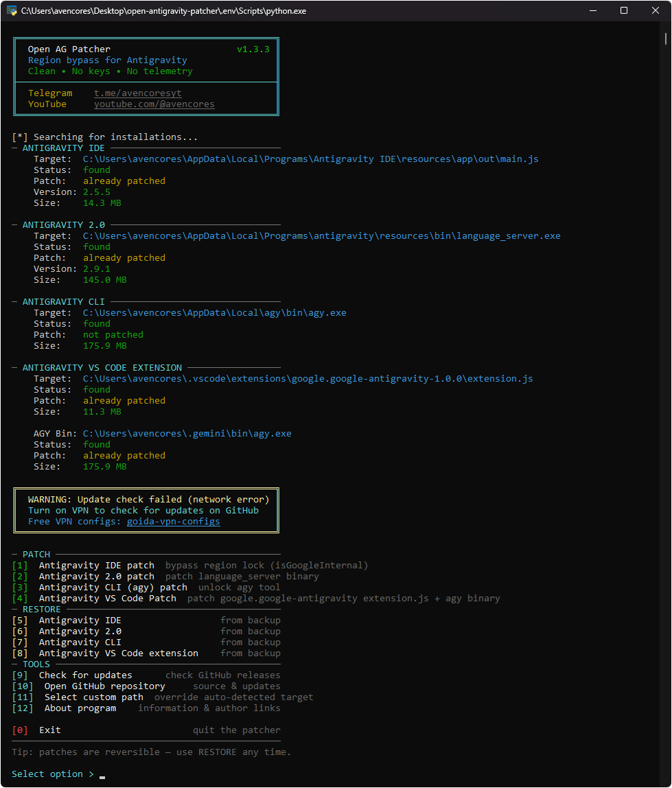Click 'Clean • No keys • No telemetry' line

pos(110,71)
